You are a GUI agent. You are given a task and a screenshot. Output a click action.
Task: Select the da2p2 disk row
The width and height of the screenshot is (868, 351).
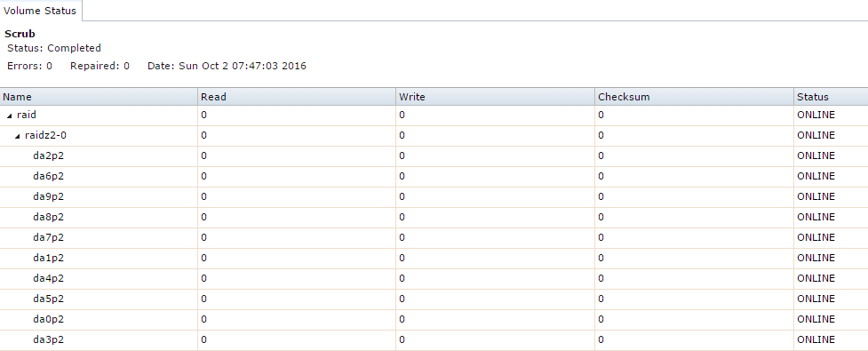click(434, 156)
